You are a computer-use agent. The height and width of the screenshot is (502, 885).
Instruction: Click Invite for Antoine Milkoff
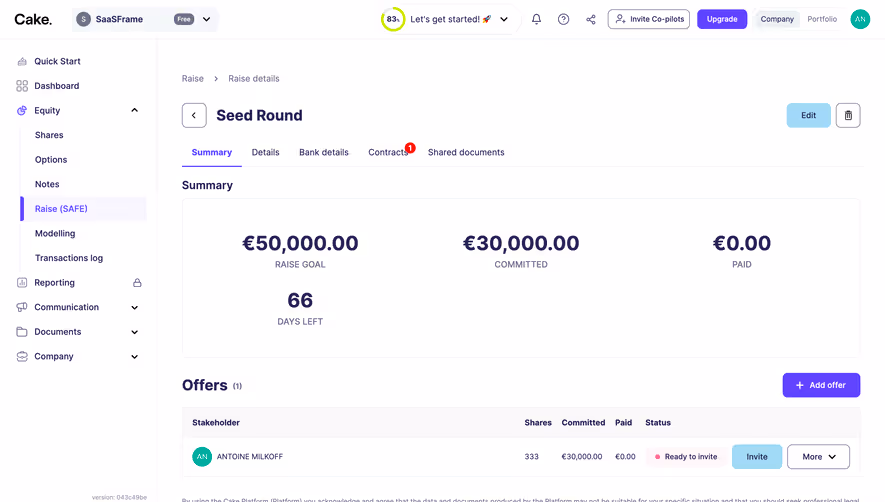pyautogui.click(x=757, y=457)
